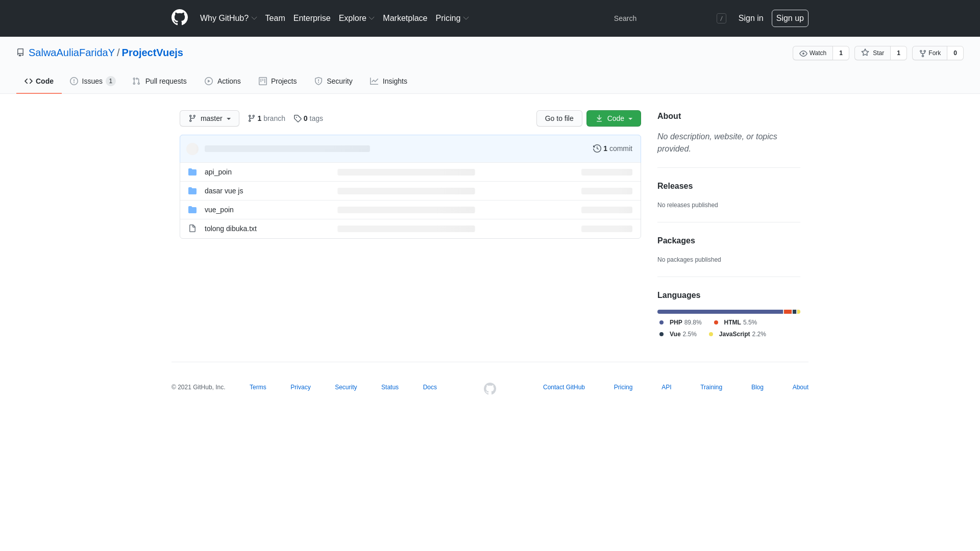The image size is (980, 551).
Task: Click the PHP 89.8% language entry
Action: [x=680, y=322]
